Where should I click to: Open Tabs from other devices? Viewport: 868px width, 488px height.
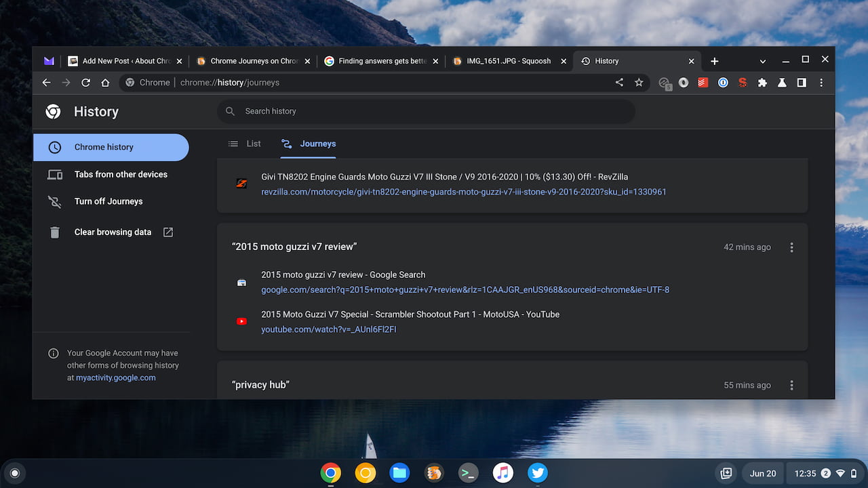[111, 174]
